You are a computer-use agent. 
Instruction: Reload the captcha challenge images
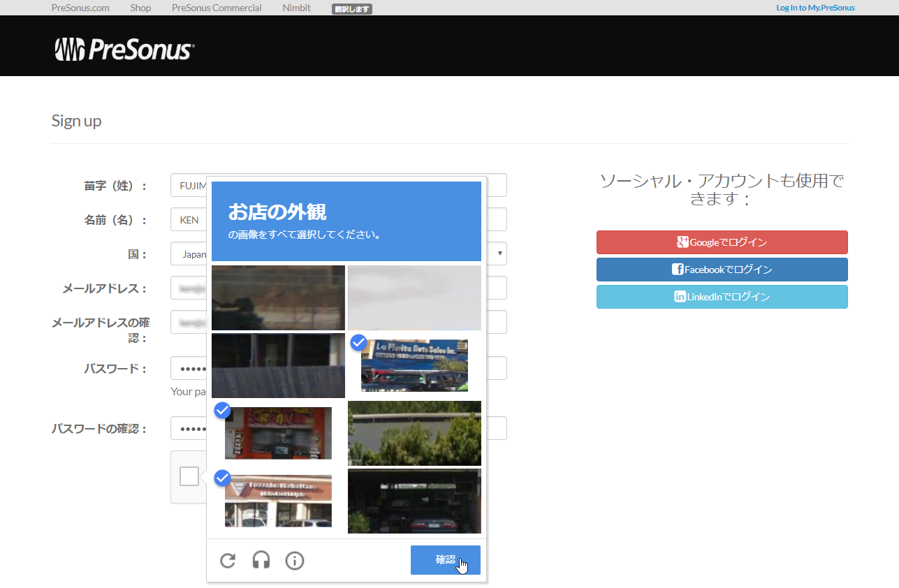coord(228,560)
